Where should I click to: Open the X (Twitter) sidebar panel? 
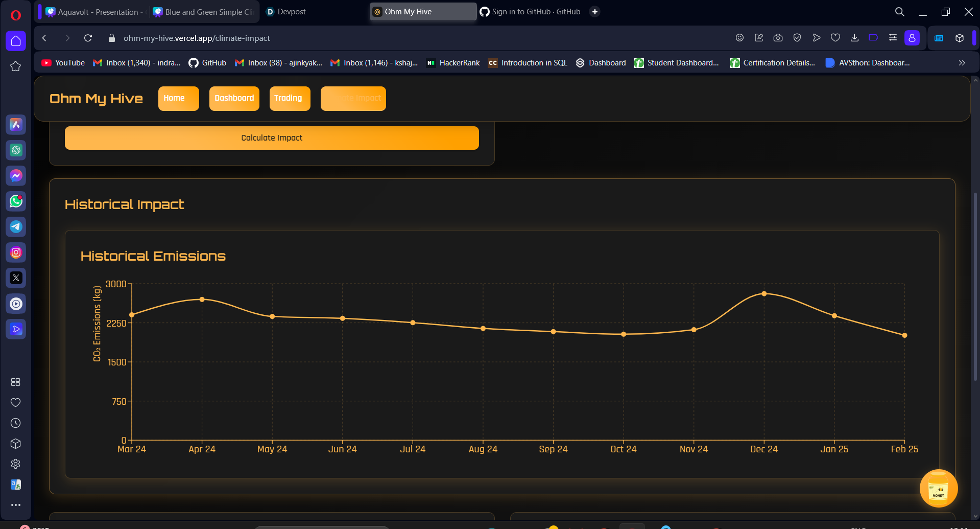coord(16,278)
